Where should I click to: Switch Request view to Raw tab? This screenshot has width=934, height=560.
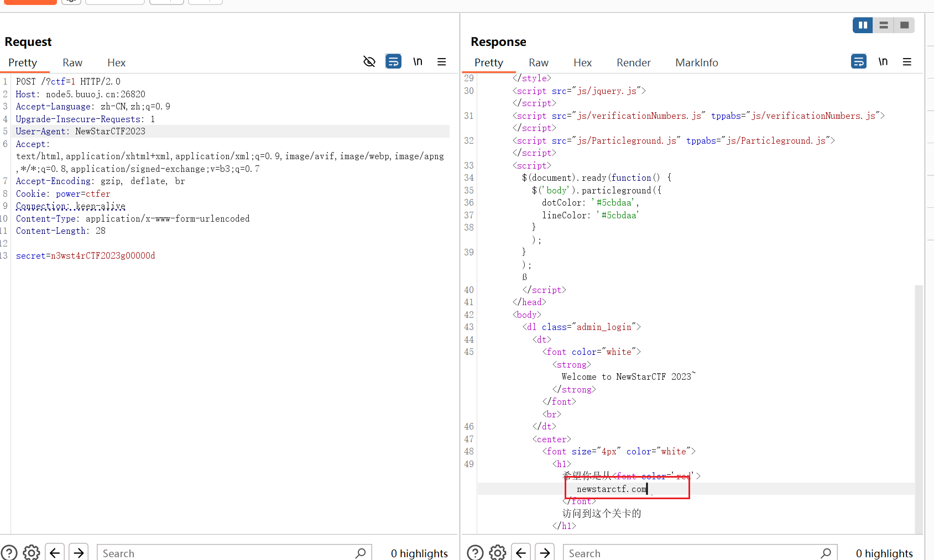click(x=72, y=62)
